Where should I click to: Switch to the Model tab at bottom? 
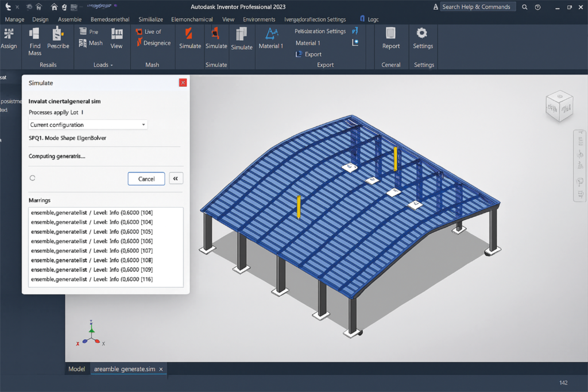[x=76, y=369]
